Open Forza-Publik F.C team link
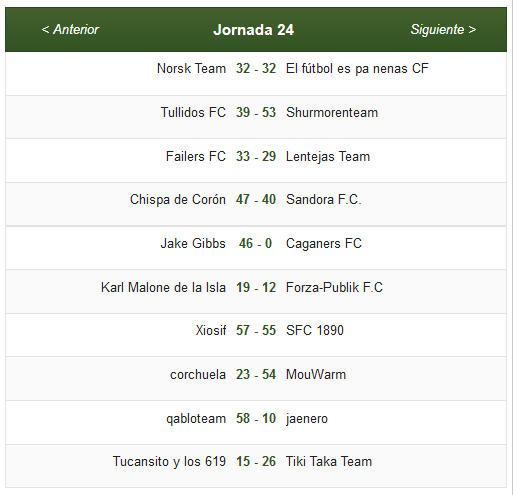This screenshot has height=495, width=513. pyautogui.click(x=334, y=287)
